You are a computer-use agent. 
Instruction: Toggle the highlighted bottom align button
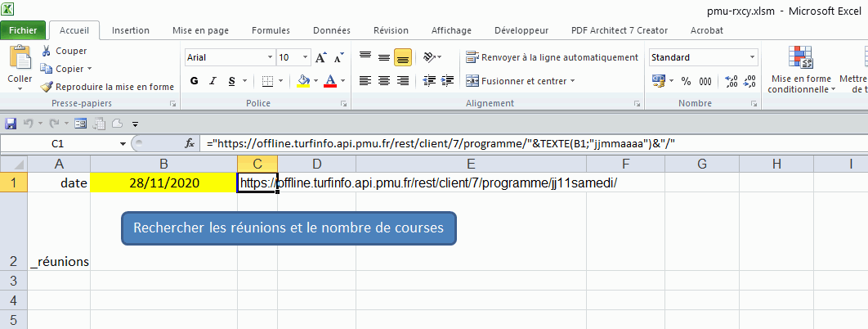pos(402,56)
